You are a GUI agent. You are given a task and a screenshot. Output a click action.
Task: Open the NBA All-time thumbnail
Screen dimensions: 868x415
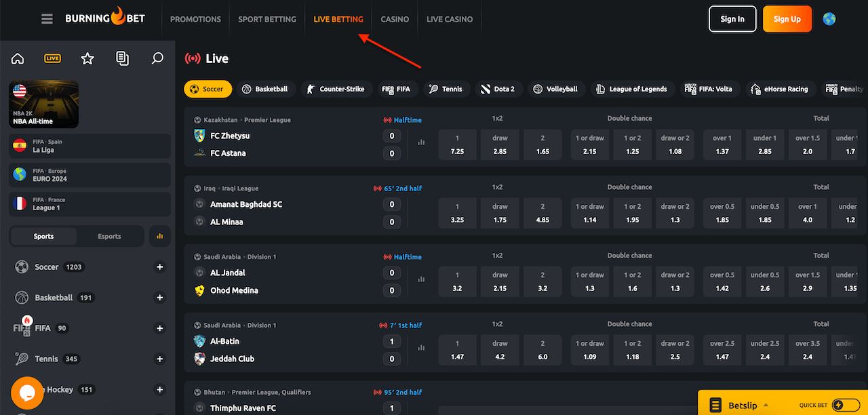[x=44, y=104]
